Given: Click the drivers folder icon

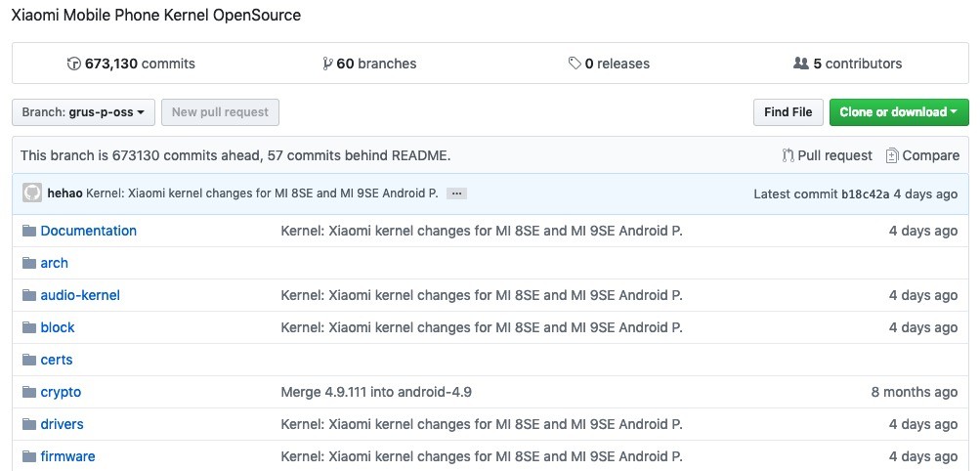Looking at the screenshot, I should (29, 424).
